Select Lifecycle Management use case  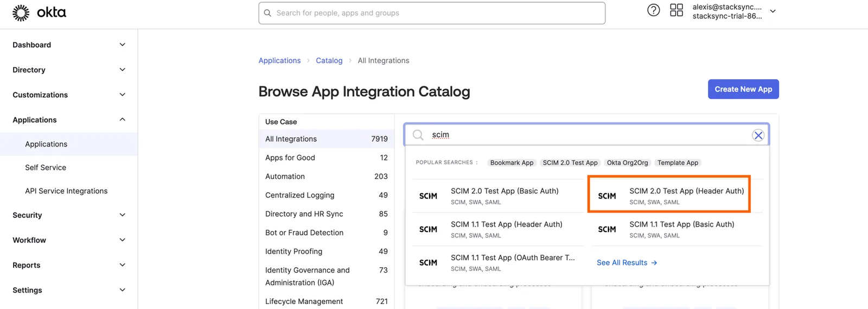pos(326,301)
